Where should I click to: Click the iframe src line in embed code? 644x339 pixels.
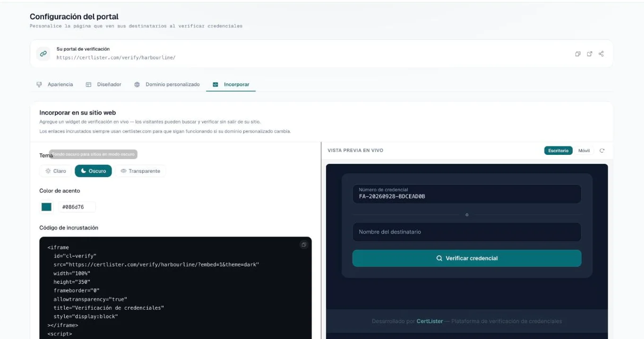pyautogui.click(x=156, y=264)
